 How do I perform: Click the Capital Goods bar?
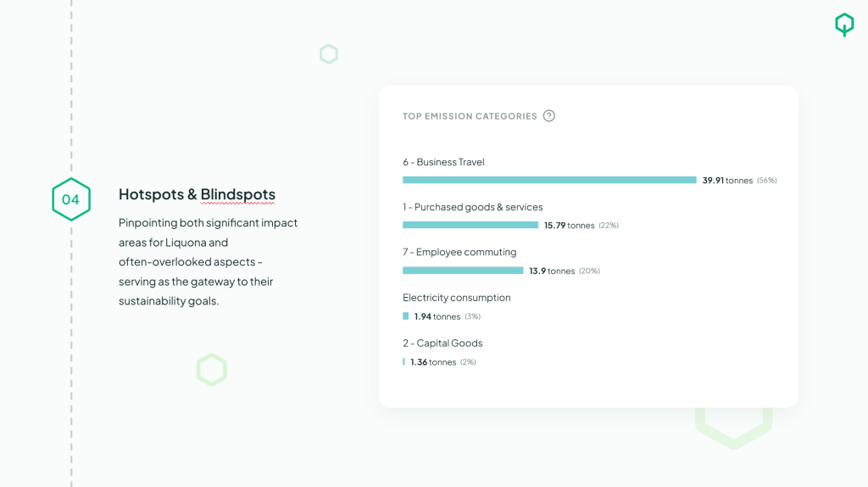coord(403,361)
